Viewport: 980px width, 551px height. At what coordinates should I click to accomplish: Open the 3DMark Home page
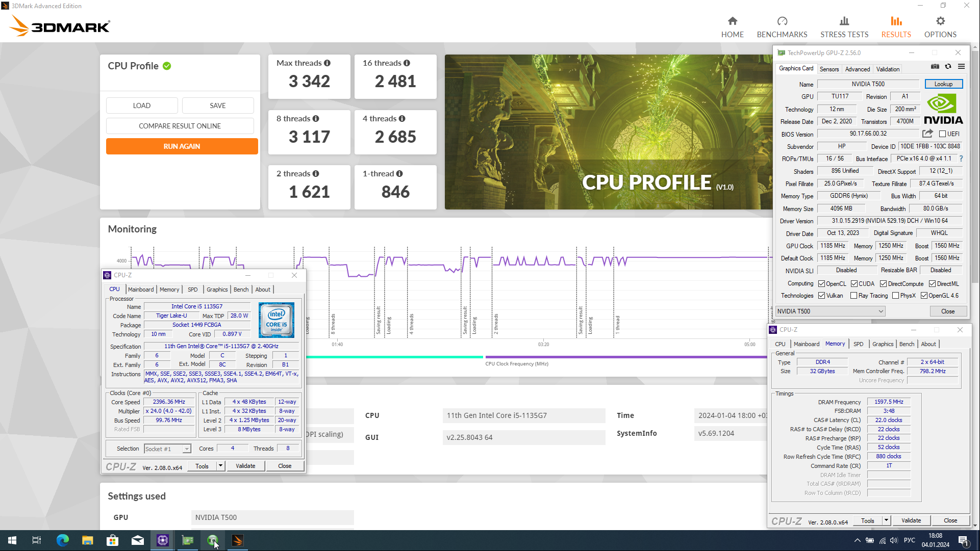[732, 28]
